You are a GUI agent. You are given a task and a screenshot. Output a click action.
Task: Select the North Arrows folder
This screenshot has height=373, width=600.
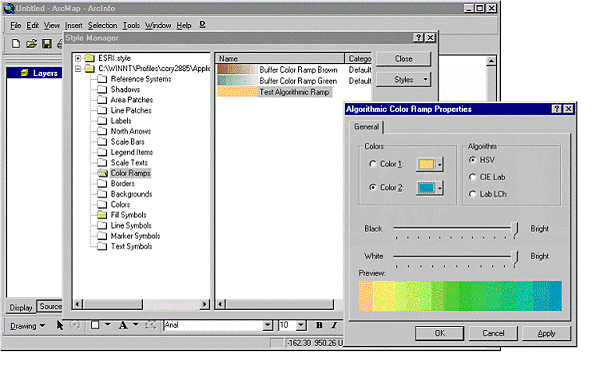click(130, 131)
